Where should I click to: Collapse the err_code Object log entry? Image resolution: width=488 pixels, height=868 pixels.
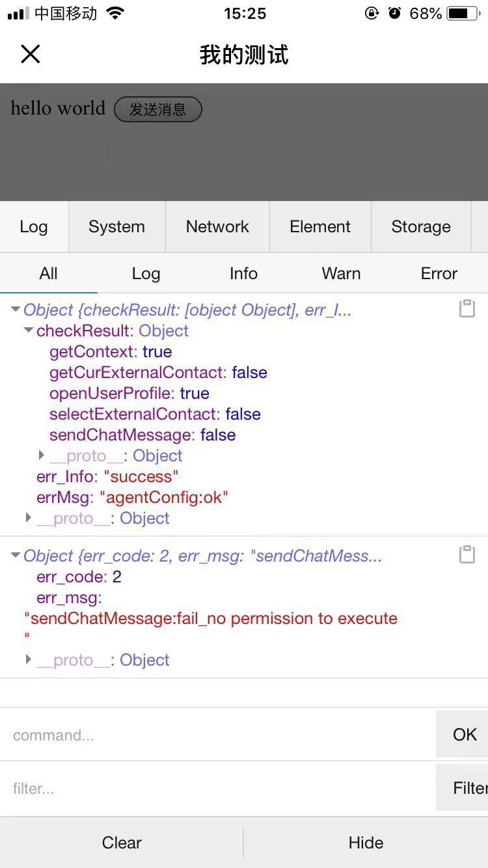point(16,556)
